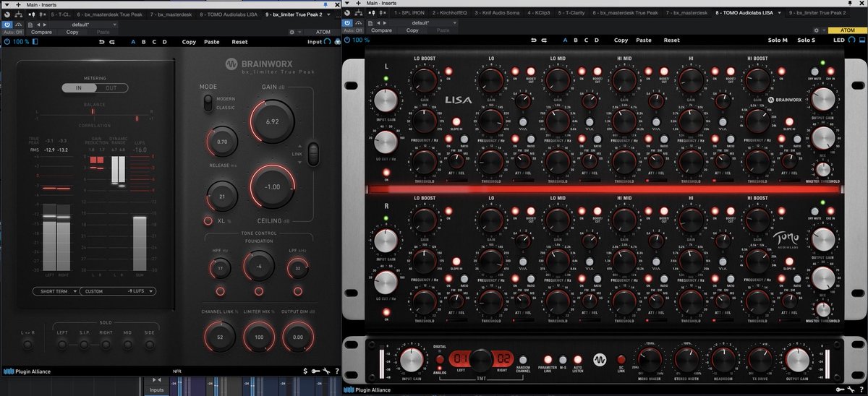Click the TMT channel knob between 01 and 02
The height and width of the screenshot is (396, 868).
tap(482, 359)
